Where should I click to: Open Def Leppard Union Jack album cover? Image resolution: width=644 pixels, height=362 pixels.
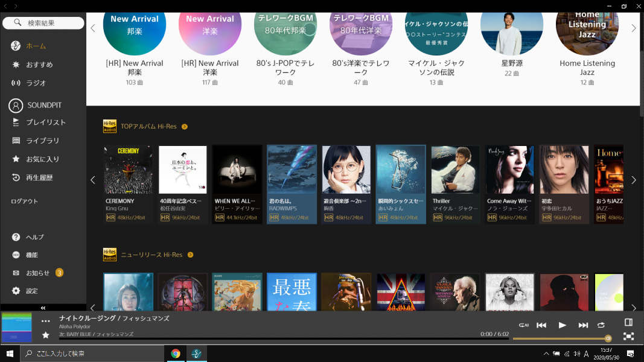tap(401, 292)
